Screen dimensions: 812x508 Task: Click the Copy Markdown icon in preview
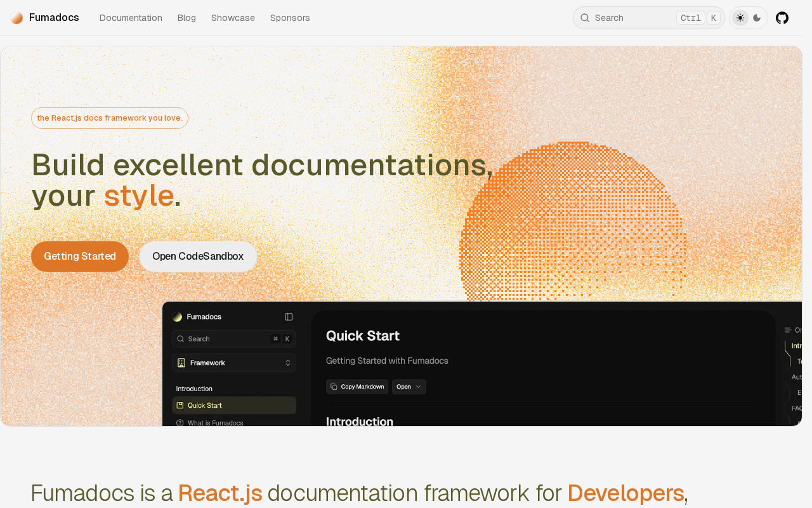tap(334, 387)
